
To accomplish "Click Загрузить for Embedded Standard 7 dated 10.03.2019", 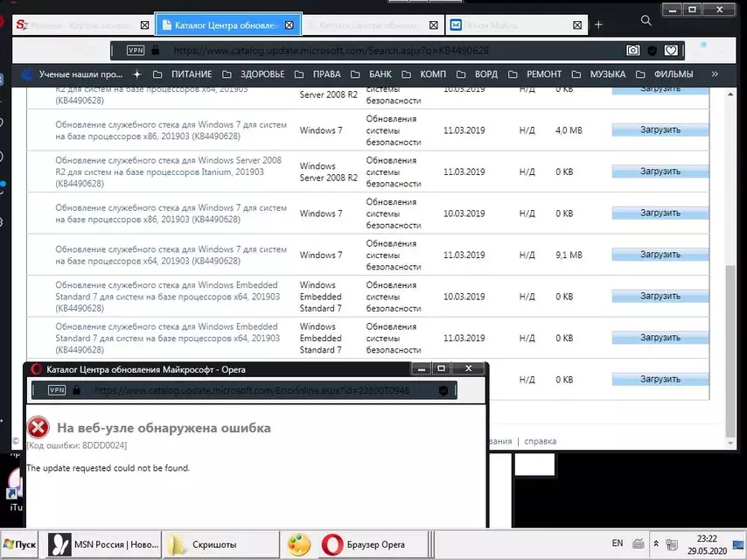I will pos(660,296).
